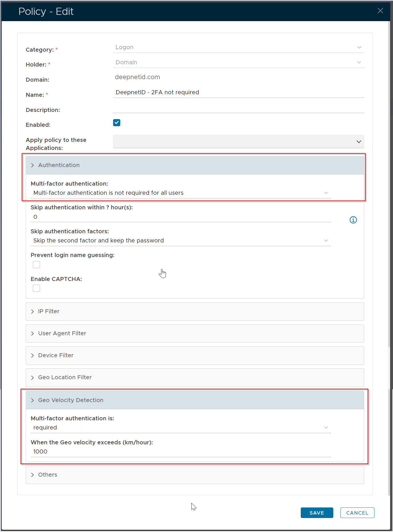Collapse the Authentication section
The width and height of the screenshot is (393, 532).
pyautogui.click(x=59, y=165)
